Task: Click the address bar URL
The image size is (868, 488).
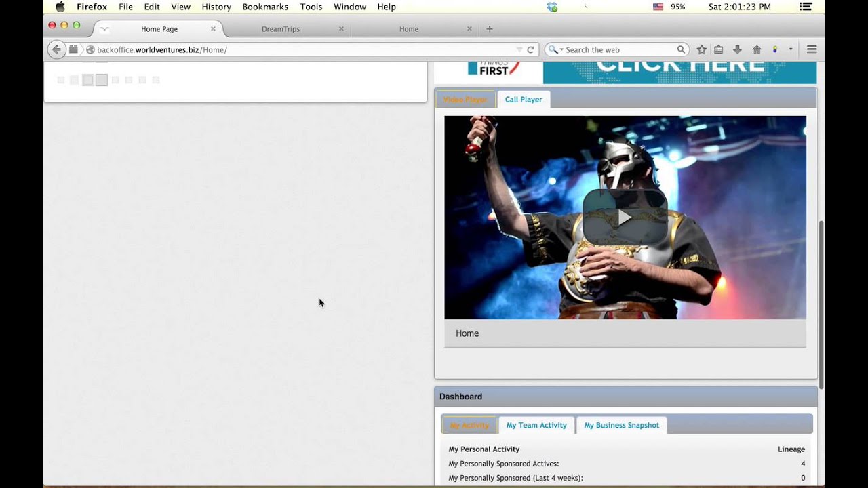Action: [x=162, y=49]
